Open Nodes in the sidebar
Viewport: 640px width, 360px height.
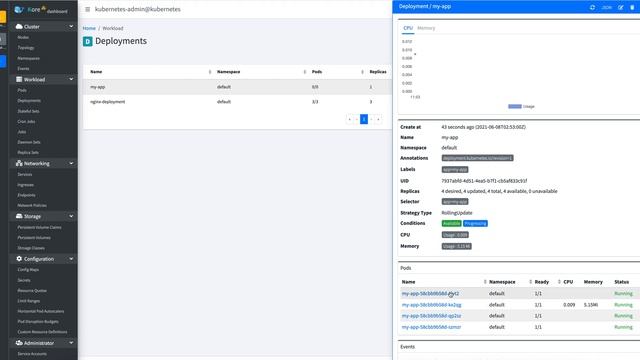click(x=23, y=38)
